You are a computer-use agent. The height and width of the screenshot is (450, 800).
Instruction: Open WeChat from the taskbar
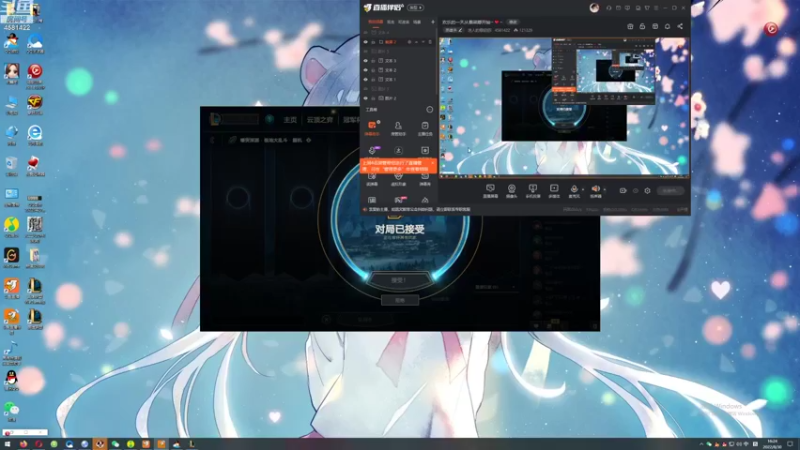115,444
